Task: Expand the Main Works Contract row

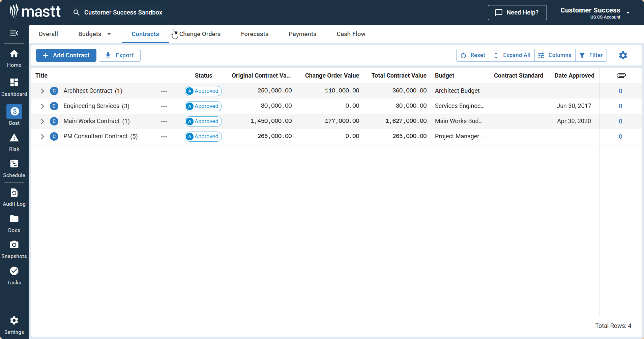Action: click(x=42, y=121)
